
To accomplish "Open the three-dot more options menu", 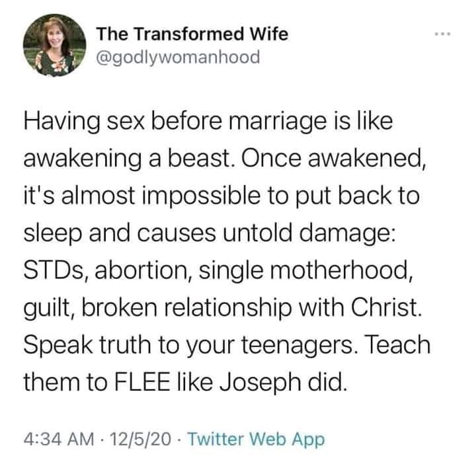I will pyautogui.click(x=442, y=34).
